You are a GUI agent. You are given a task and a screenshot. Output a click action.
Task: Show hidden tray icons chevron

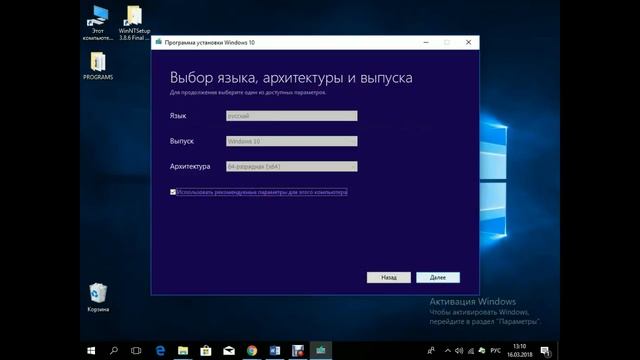click(448, 351)
